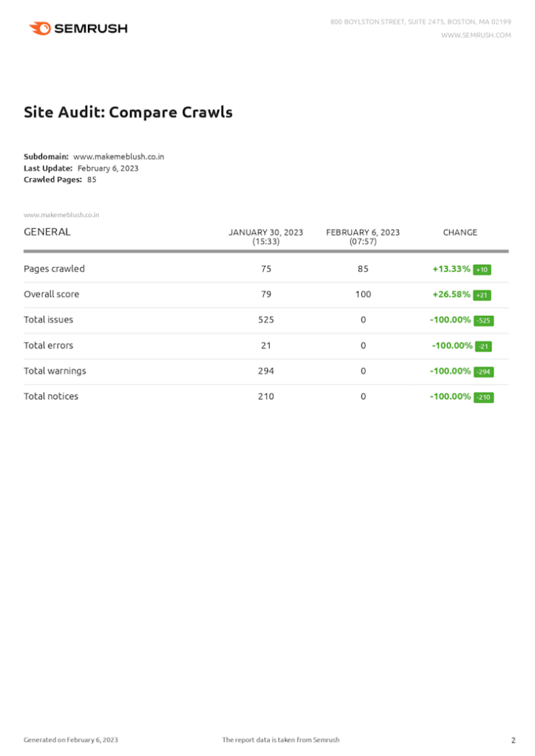Open the WWW.SEMRUSH.COM header link
This screenshot has height=756, width=535.
tap(476, 35)
